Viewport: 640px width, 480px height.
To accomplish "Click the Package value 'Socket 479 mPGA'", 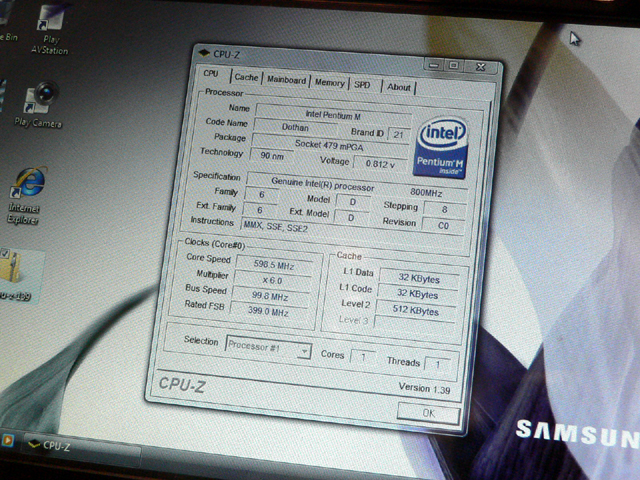I will [330, 144].
